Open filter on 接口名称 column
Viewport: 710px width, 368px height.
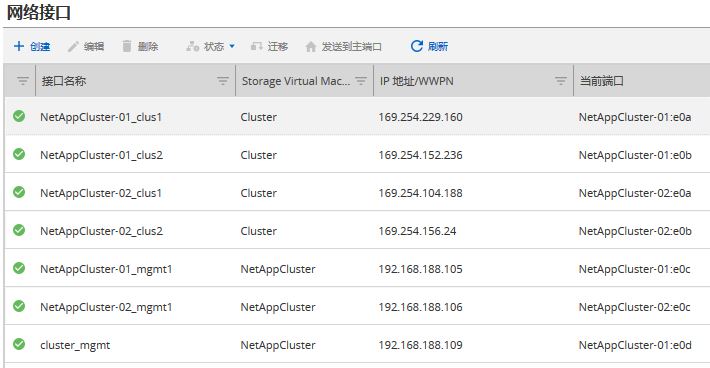point(222,81)
